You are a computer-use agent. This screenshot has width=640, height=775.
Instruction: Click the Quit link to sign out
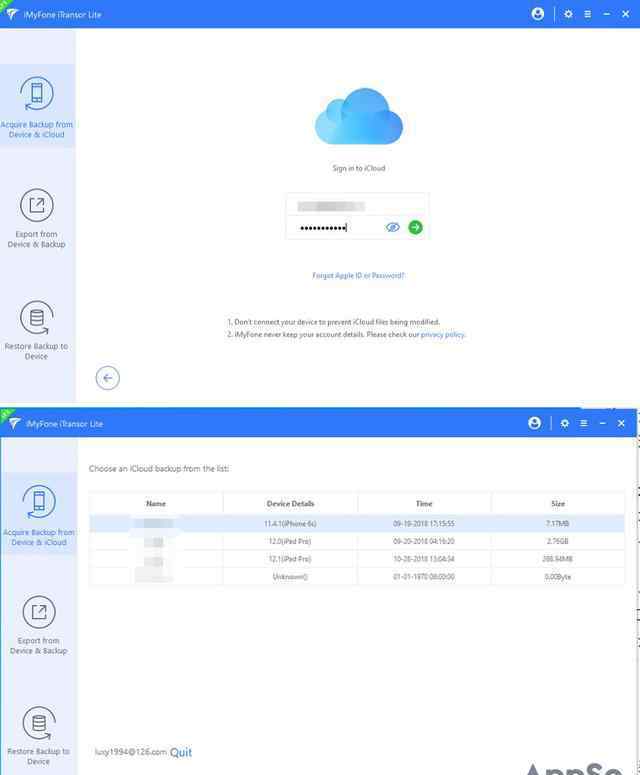pos(181,752)
